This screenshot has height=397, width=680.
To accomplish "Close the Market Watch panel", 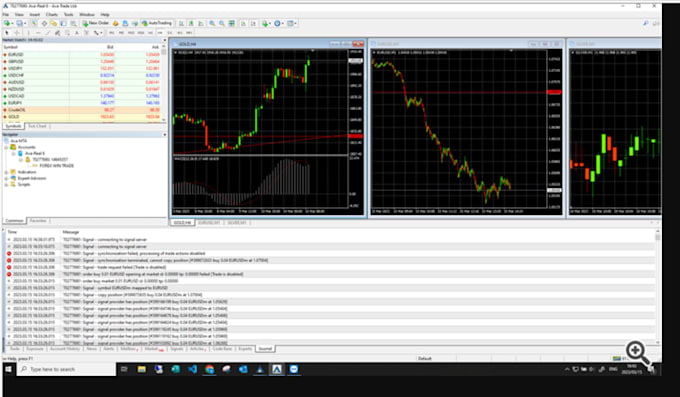I will coord(164,40).
